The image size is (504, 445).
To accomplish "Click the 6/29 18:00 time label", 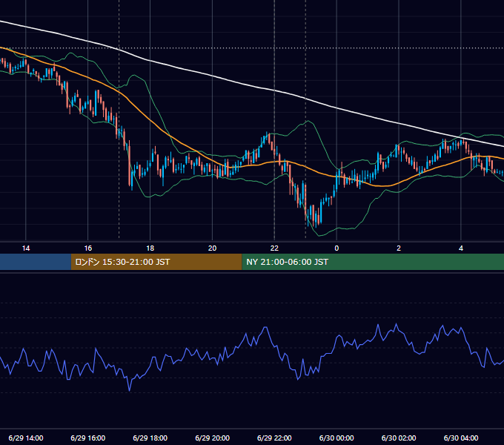I will click(150, 438).
